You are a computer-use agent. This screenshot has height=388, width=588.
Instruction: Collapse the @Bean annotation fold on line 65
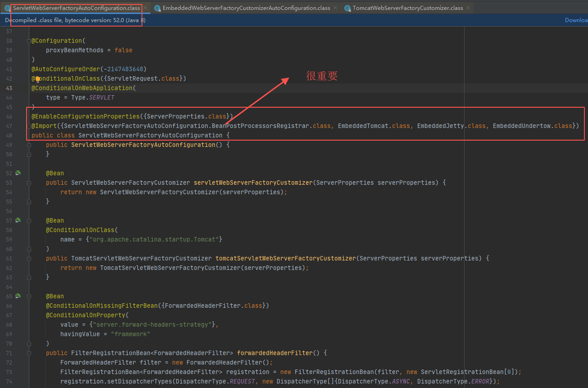tap(29, 296)
